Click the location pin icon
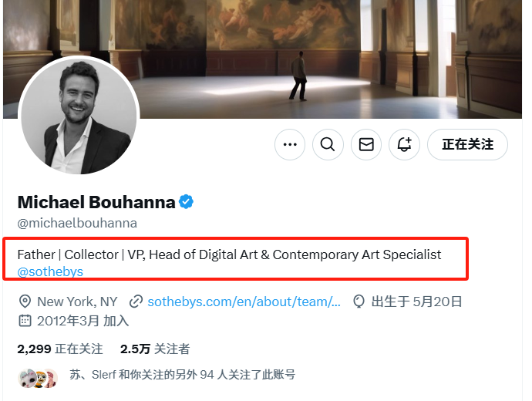 point(25,302)
